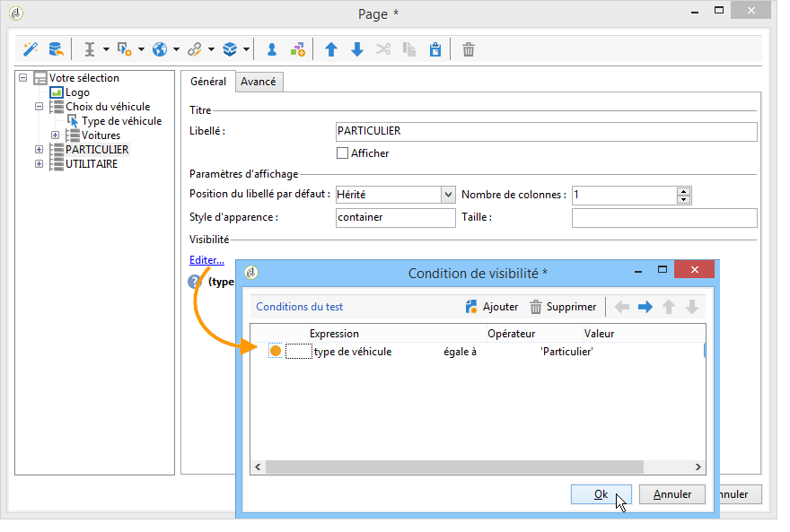Click the up arrow in Conditions toolbar
Viewport: 790px width, 532px height.
pyautogui.click(x=669, y=307)
